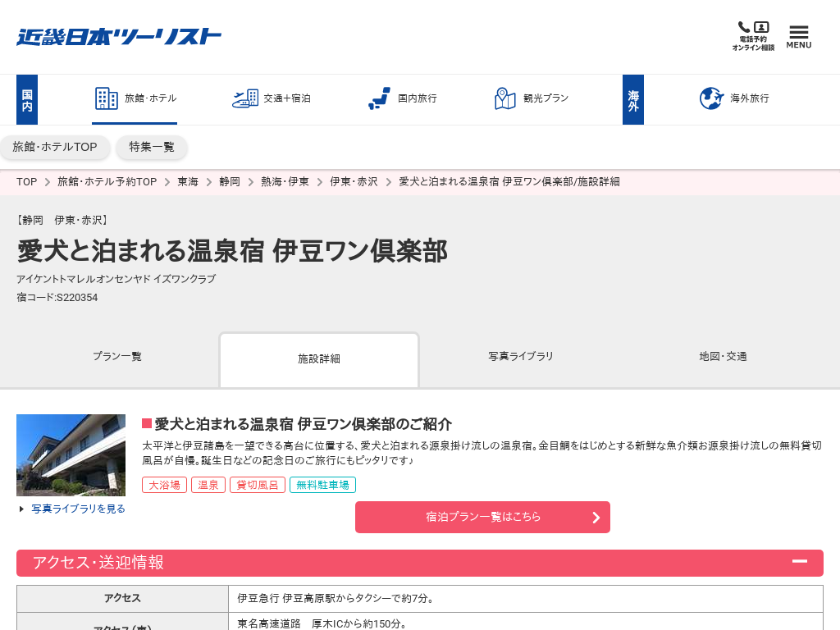Switch to 施設詳細 tab

(319, 359)
